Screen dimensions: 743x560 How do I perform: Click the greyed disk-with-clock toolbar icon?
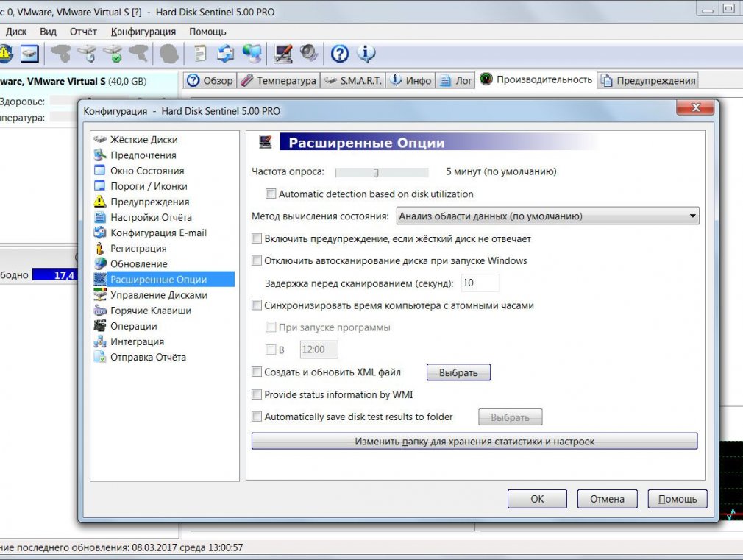pyautogui.click(x=88, y=54)
